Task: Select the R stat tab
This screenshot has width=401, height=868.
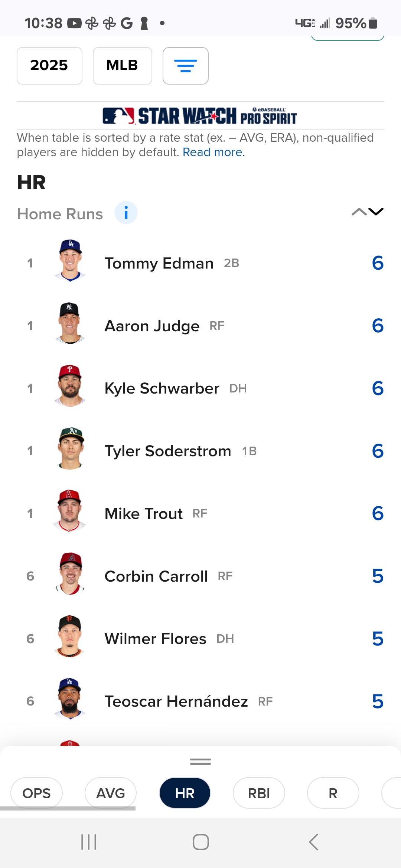Action: pos(333,793)
